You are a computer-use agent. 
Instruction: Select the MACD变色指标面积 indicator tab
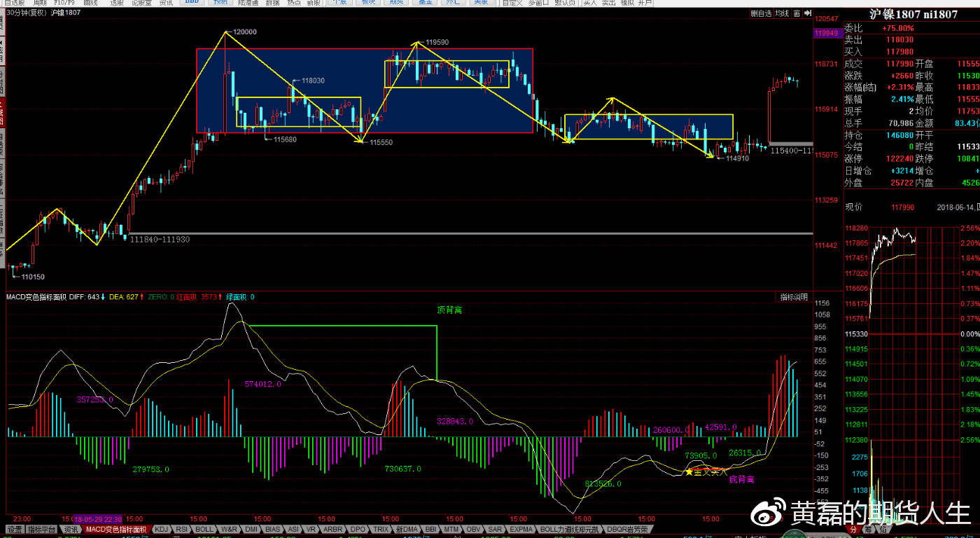click(116, 528)
